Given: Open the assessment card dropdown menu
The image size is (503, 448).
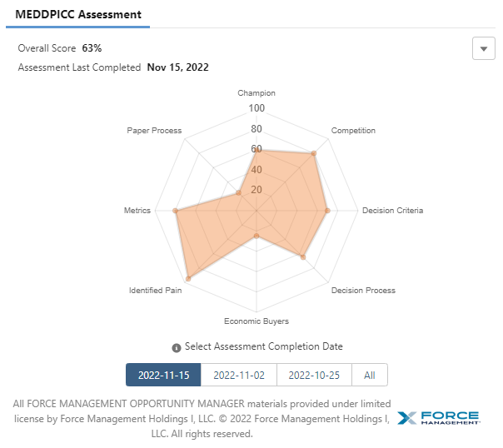Looking at the screenshot, I should click(483, 49).
